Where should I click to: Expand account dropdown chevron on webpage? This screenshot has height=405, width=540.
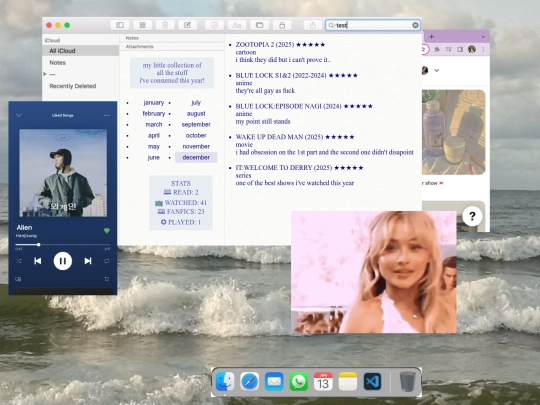coord(437,70)
